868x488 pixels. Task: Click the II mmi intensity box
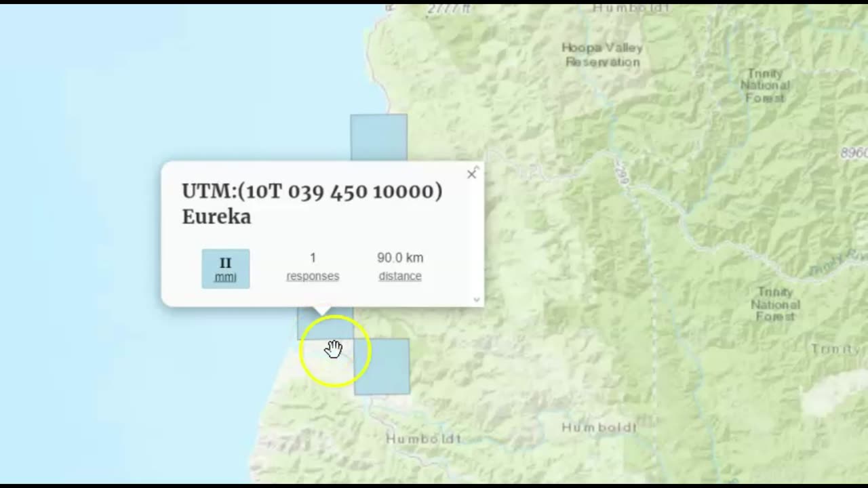(x=226, y=268)
